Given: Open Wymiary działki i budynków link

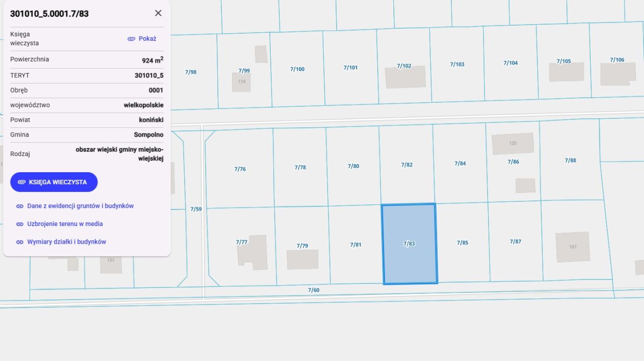Looking at the screenshot, I should coord(66,242).
